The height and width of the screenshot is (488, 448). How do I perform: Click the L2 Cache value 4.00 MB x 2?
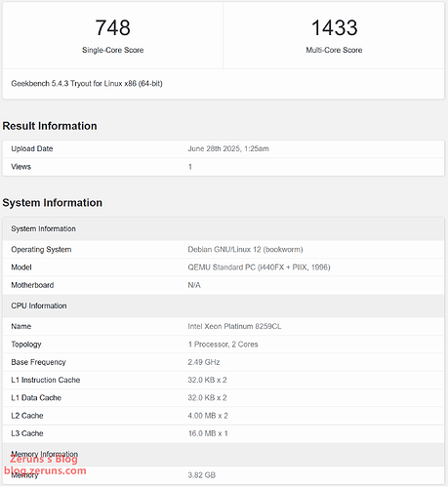[x=208, y=416]
